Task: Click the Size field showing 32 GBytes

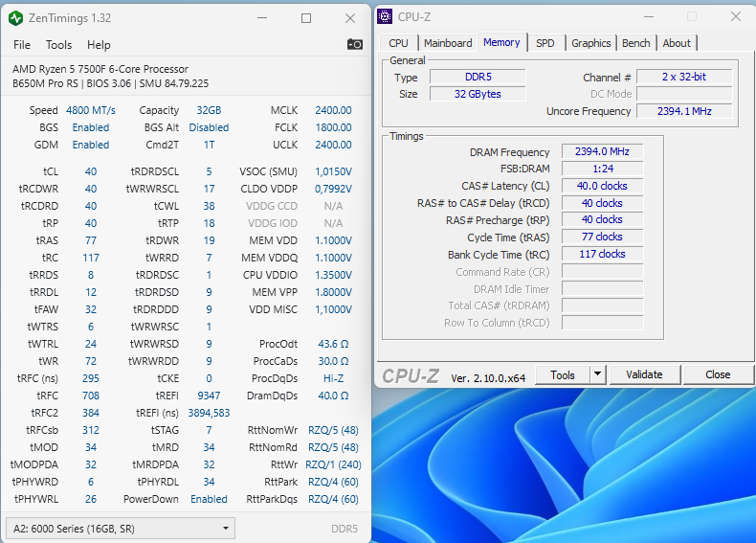Action: pyautogui.click(x=478, y=94)
